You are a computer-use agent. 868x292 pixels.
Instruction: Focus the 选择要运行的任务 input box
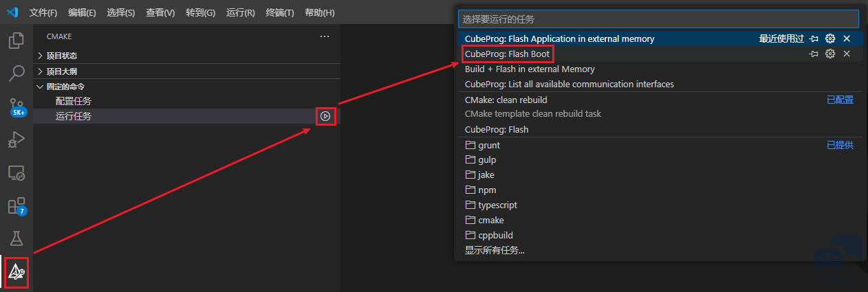pyautogui.click(x=659, y=19)
